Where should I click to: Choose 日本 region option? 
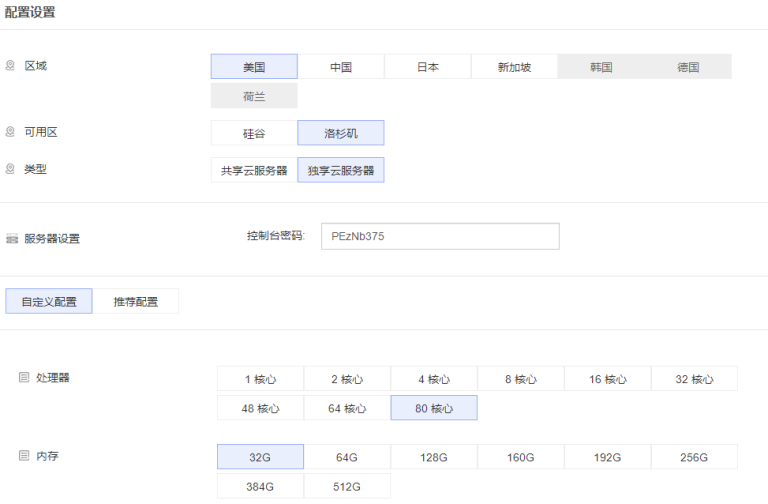[x=427, y=67]
